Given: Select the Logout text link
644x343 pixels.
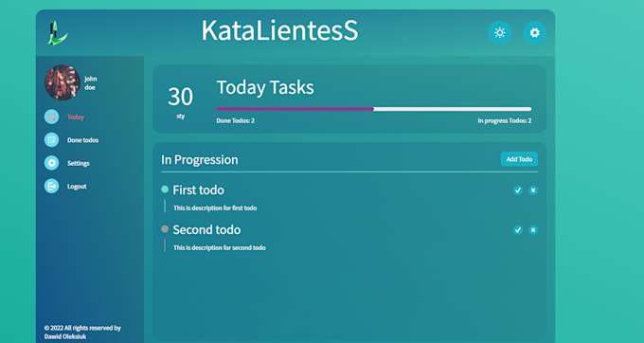Looking at the screenshot, I should click(x=77, y=187).
